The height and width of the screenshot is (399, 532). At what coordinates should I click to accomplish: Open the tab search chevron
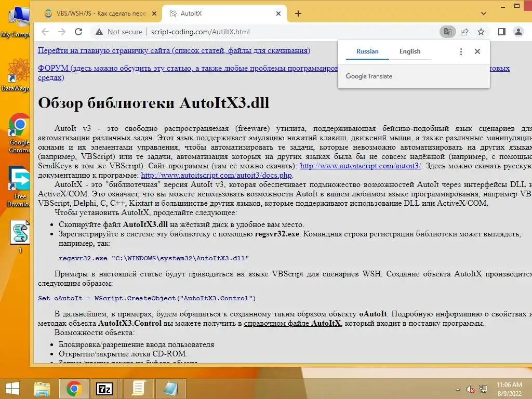click(x=484, y=14)
